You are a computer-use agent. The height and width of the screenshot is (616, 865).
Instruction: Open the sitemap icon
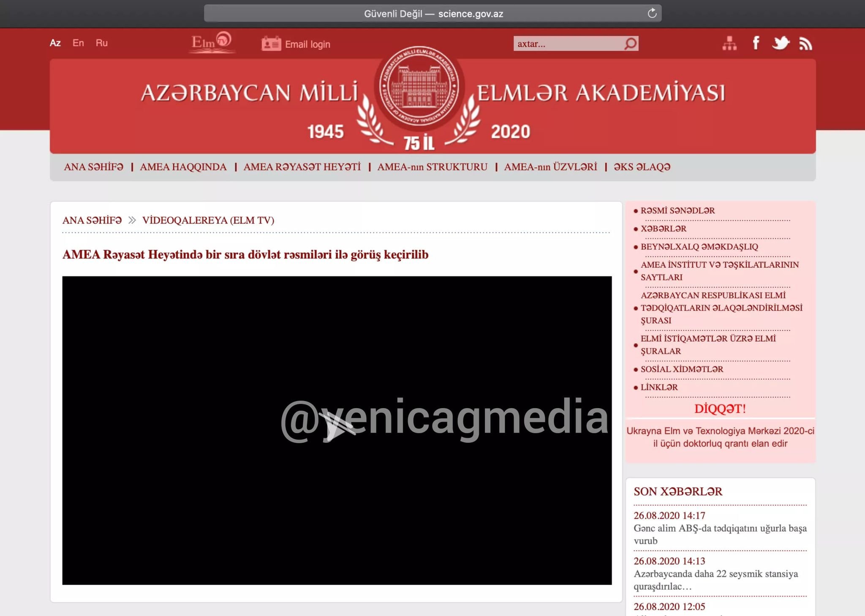coord(729,43)
